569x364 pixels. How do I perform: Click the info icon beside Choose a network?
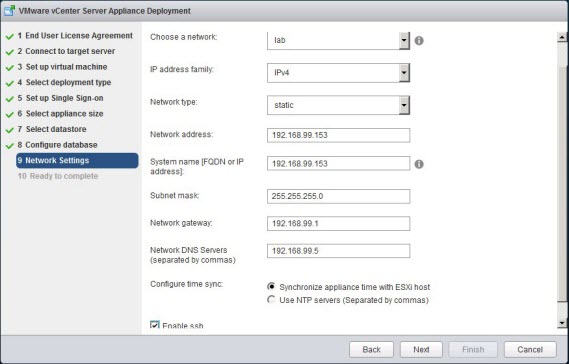point(419,41)
